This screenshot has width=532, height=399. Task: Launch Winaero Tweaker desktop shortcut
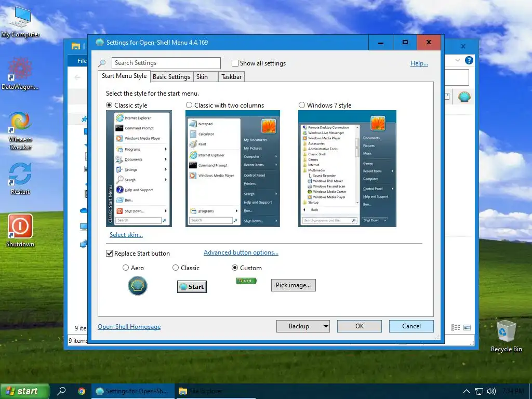[x=20, y=130]
